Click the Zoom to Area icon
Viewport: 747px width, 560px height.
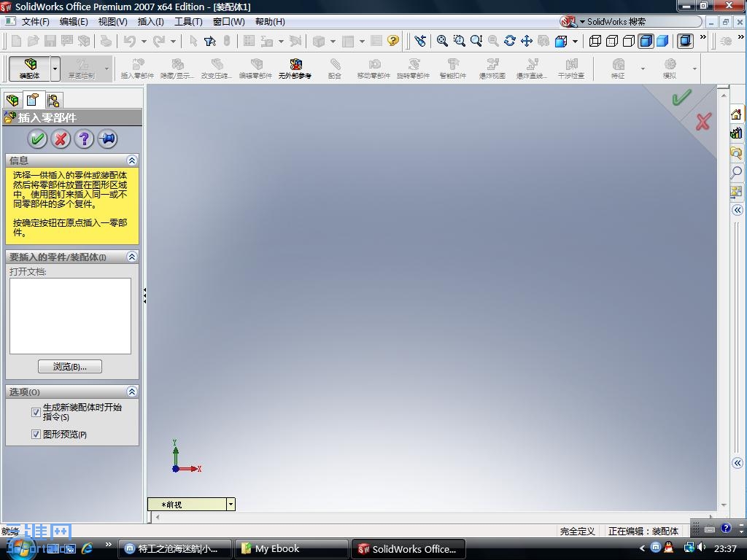460,41
